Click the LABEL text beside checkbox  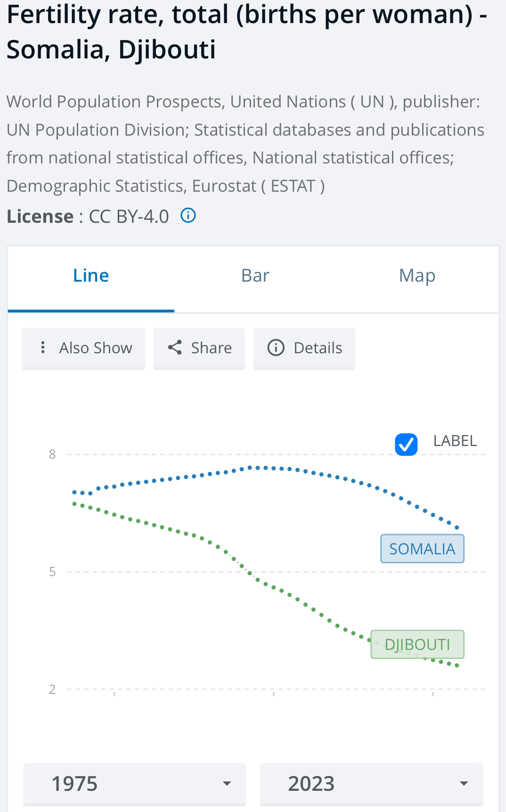(455, 441)
